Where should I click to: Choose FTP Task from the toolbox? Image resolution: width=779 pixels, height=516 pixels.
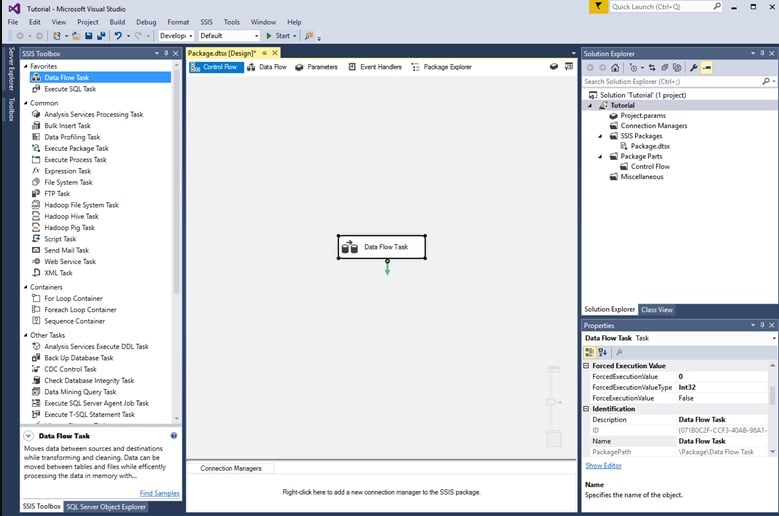(57, 194)
